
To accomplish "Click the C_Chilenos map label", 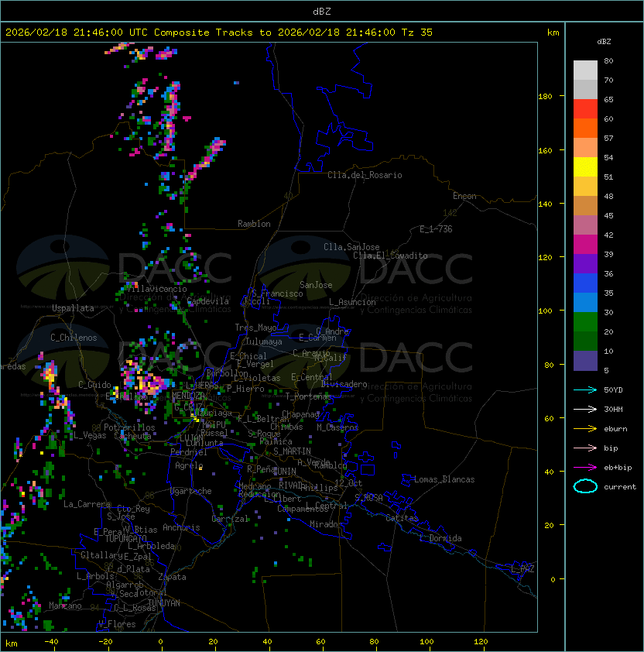I will (x=74, y=338).
